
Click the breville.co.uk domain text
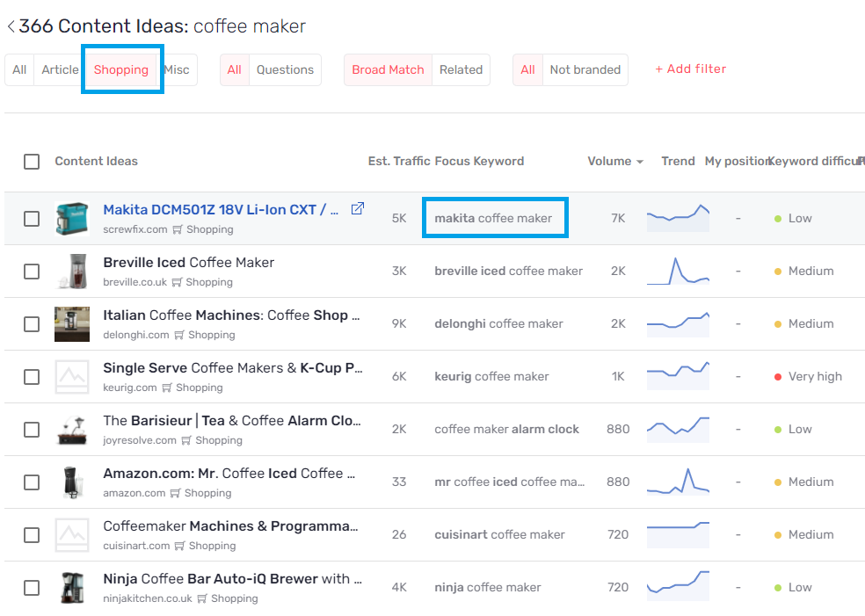pos(134,282)
